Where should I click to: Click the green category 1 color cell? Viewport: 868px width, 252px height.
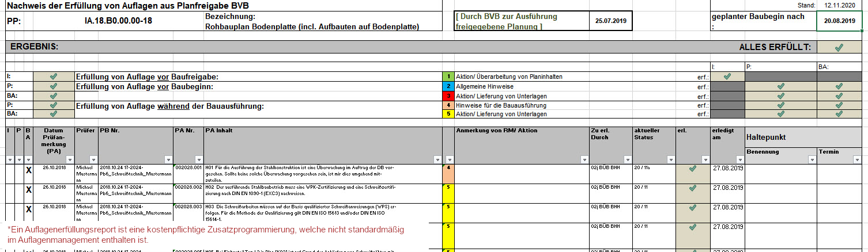click(448, 77)
